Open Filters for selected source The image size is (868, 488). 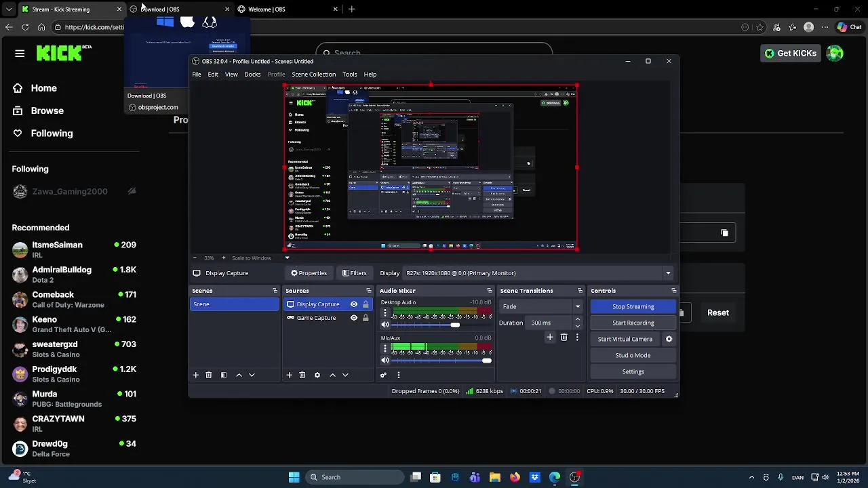(x=355, y=273)
